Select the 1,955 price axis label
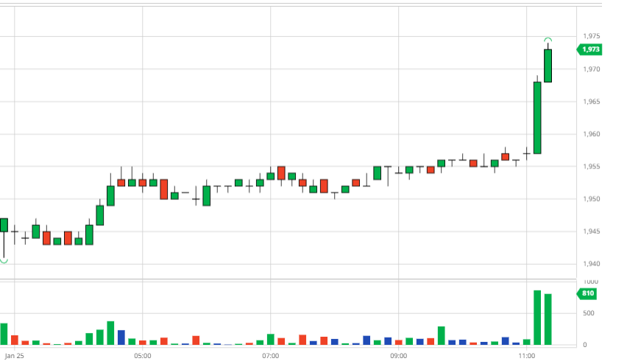The height and width of the screenshot is (364, 627). click(x=592, y=166)
